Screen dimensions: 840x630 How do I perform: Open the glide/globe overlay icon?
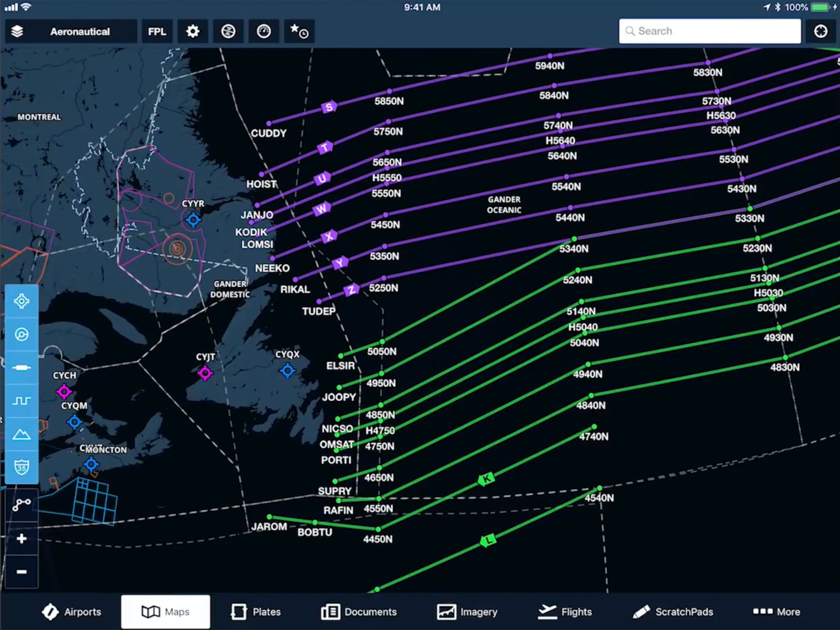228,31
